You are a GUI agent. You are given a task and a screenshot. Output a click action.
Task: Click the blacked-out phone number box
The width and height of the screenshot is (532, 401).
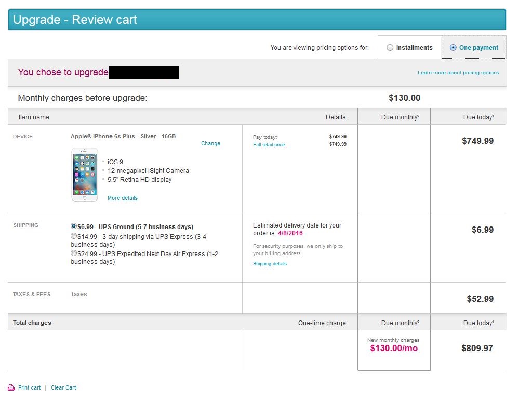pos(144,72)
